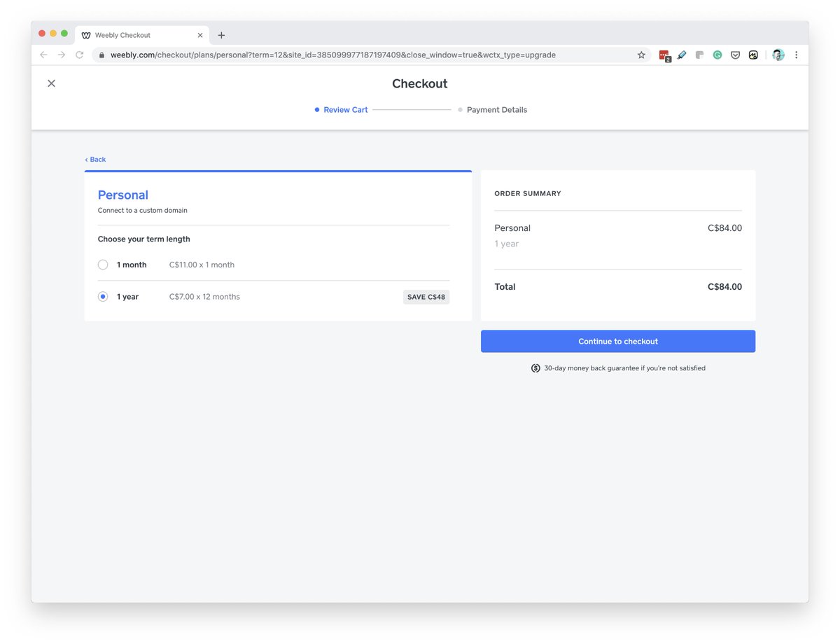
Task: Open the Chrome three-dot menu
Action: pyautogui.click(x=797, y=55)
